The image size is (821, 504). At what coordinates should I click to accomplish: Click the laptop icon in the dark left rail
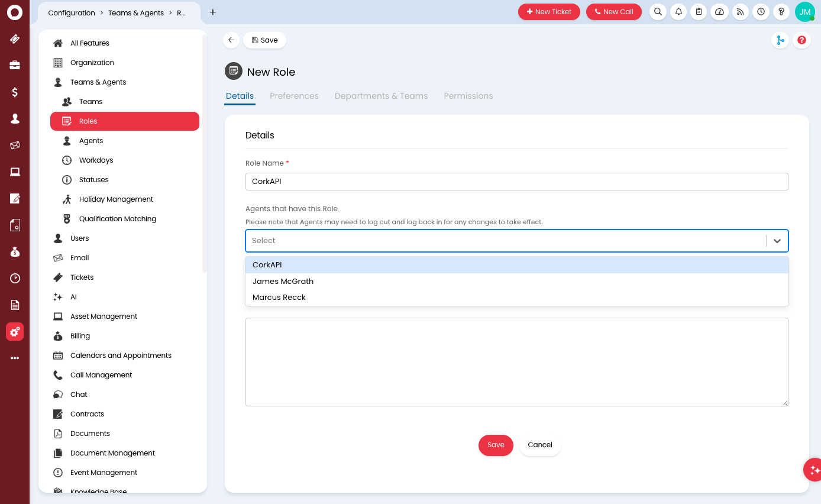15,172
